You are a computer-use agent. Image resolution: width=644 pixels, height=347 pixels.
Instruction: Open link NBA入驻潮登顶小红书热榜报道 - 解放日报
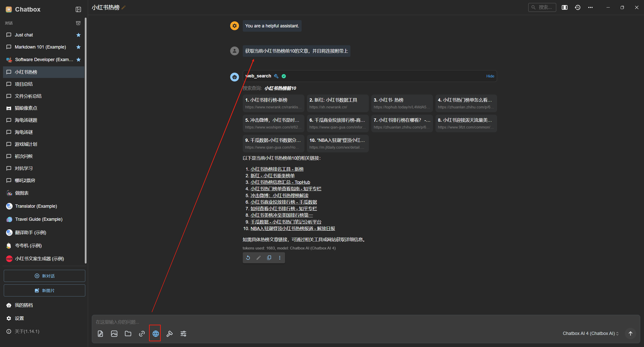pyautogui.click(x=293, y=228)
